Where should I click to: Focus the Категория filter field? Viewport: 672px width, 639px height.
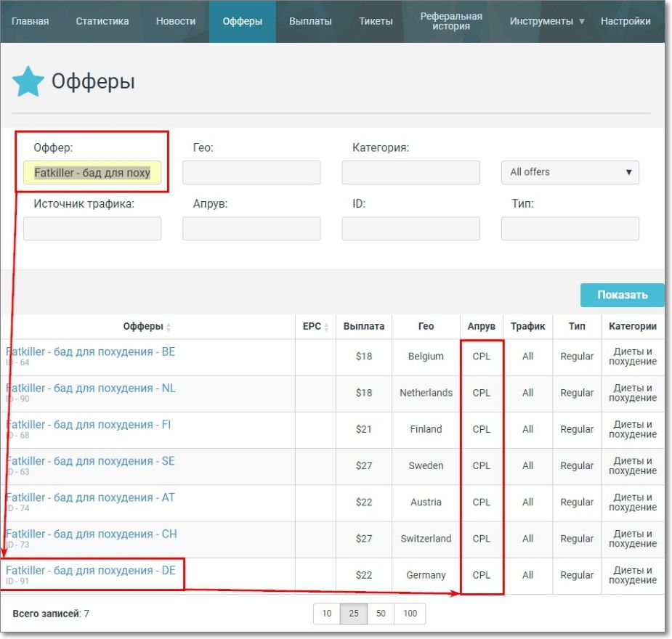pyautogui.click(x=411, y=173)
